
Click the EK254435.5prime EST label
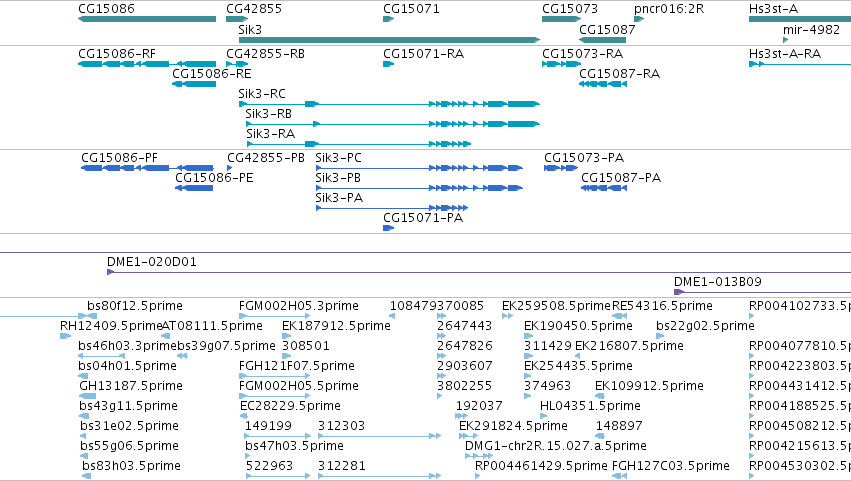[x=578, y=366]
